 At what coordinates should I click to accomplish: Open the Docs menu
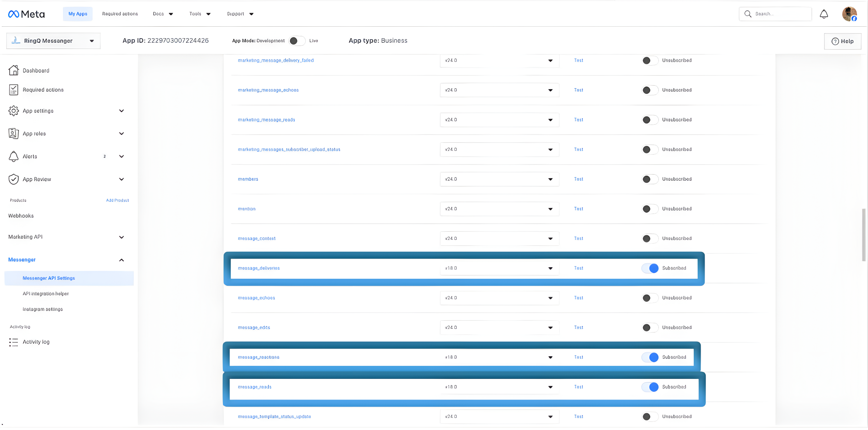tap(163, 14)
